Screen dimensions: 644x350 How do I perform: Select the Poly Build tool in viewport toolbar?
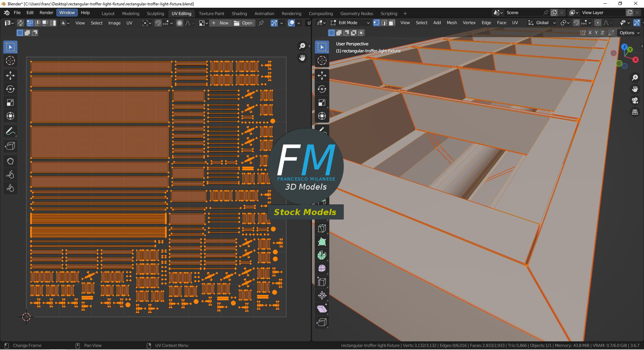[x=322, y=242]
